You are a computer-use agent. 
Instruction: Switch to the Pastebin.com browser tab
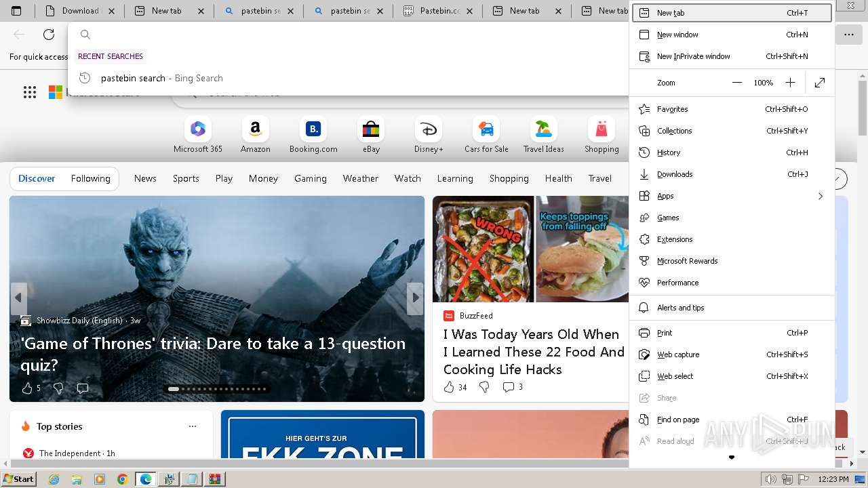pyautogui.click(x=438, y=11)
